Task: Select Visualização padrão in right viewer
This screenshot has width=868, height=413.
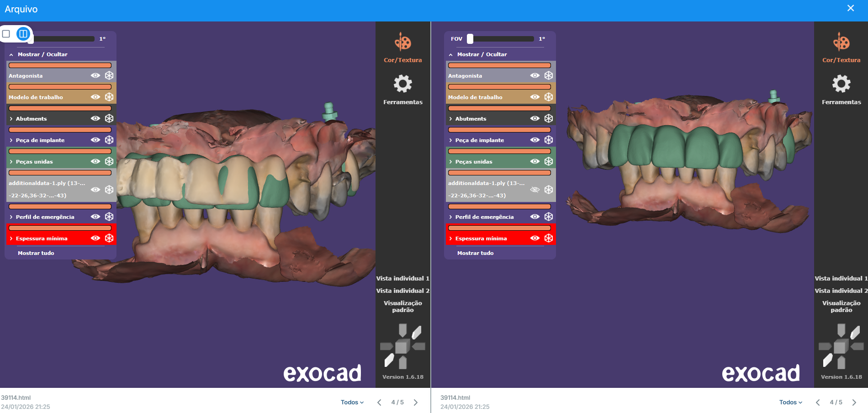Action: point(841,307)
